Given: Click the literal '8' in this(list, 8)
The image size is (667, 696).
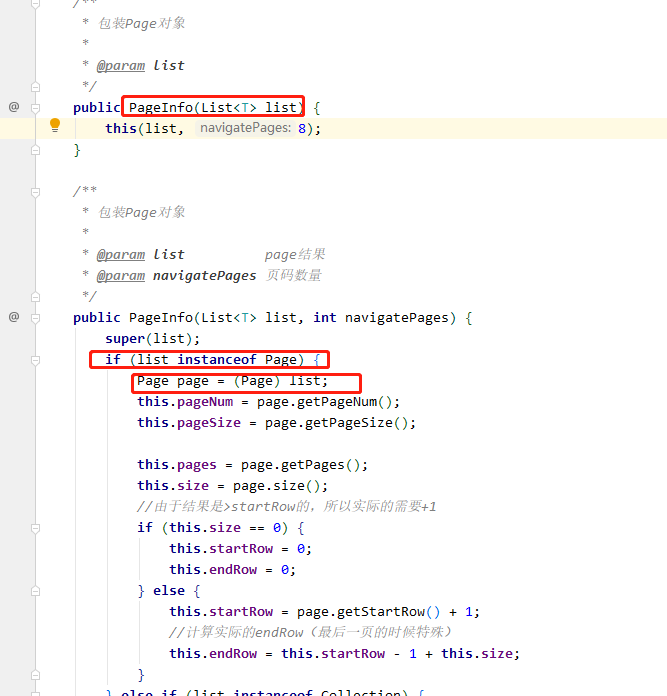Looking at the screenshot, I should (302, 129).
